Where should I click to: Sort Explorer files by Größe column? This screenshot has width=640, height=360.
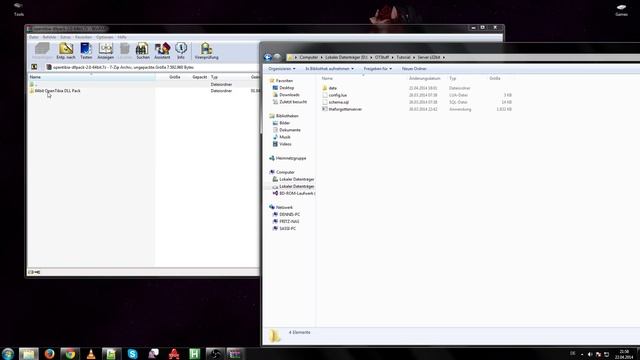coord(495,78)
